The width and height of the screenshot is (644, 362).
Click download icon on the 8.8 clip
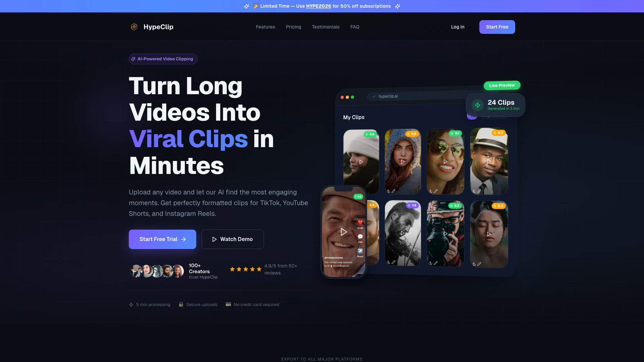pos(388,191)
